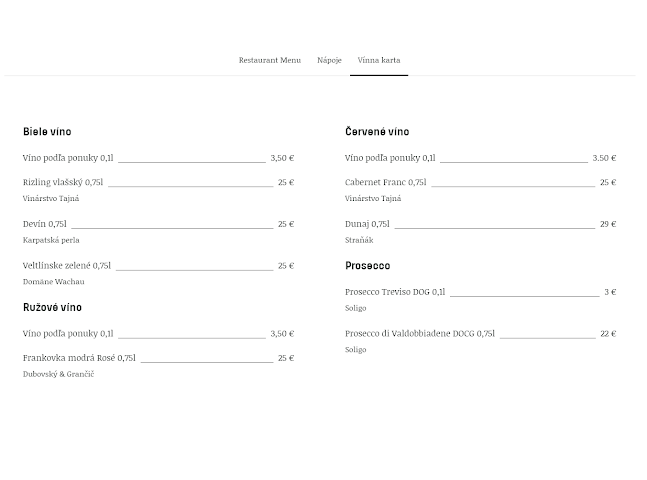This screenshot has width=647, height=480.
Task: Select the Vínna karta tab
Action: coord(378,60)
